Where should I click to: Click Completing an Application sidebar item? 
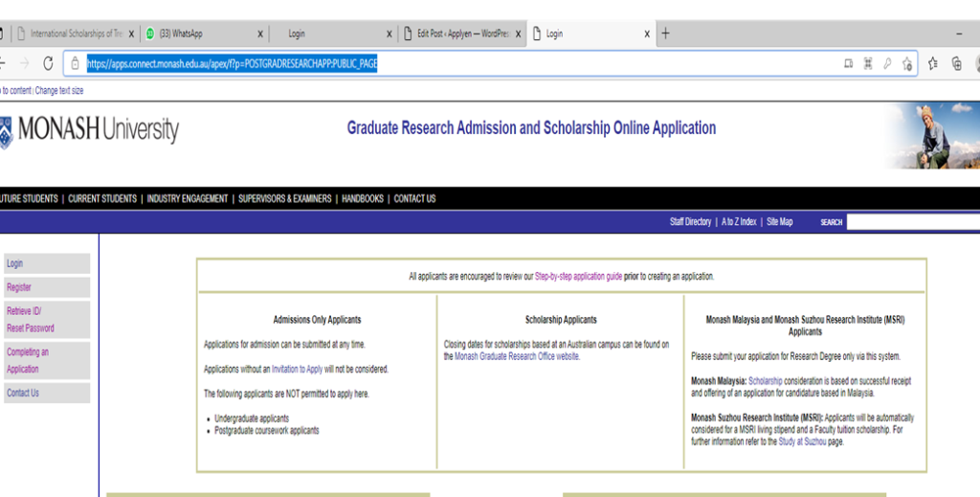point(47,361)
